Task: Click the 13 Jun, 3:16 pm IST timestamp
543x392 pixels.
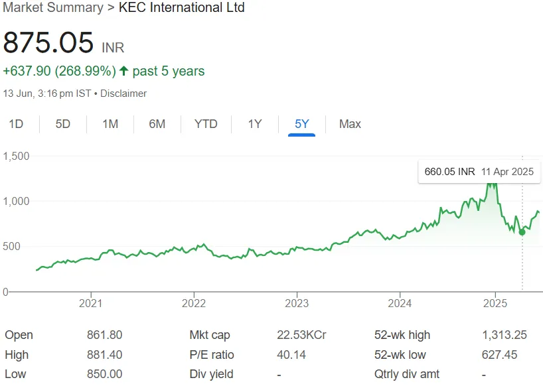Action: point(46,94)
